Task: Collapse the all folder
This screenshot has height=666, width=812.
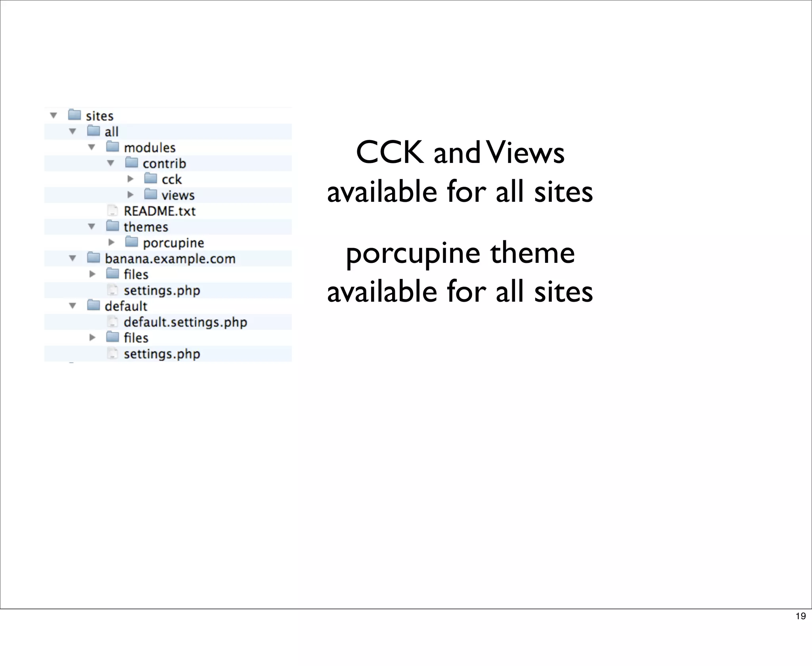Action: pos(73,131)
